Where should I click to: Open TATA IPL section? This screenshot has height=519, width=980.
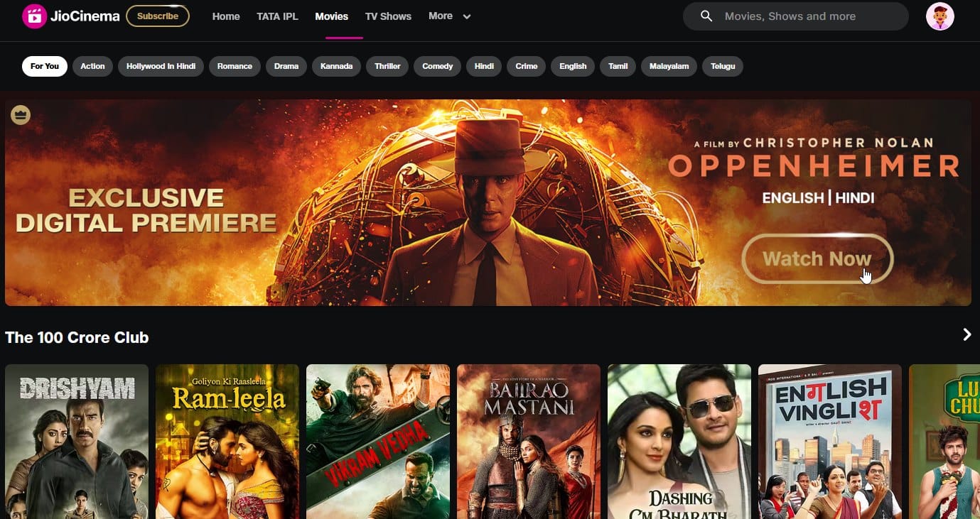coord(277,16)
